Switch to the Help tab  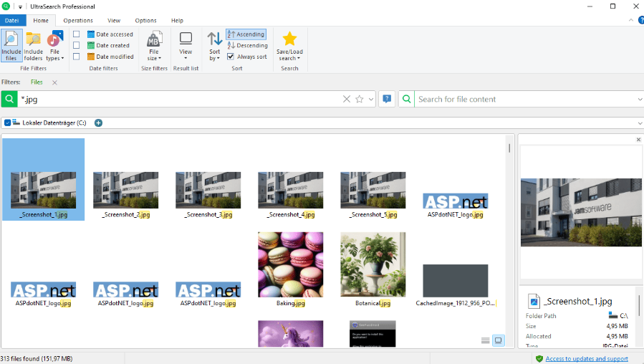(x=177, y=20)
